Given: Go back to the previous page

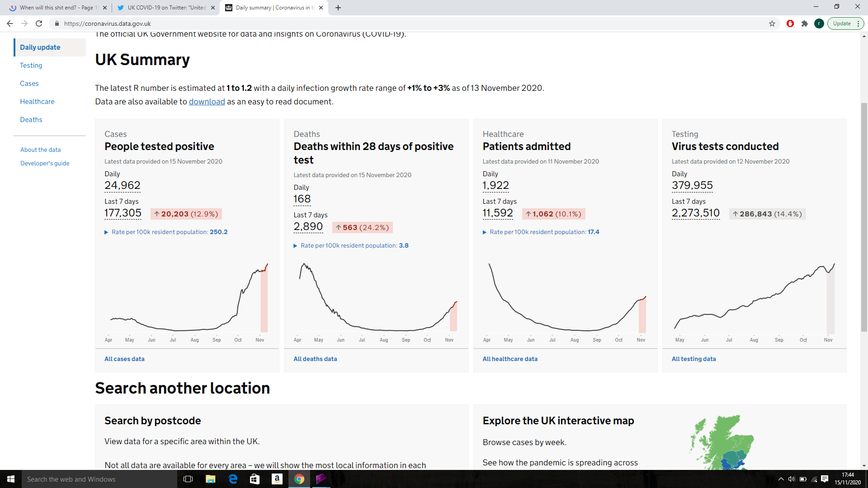Looking at the screenshot, I should [10, 23].
